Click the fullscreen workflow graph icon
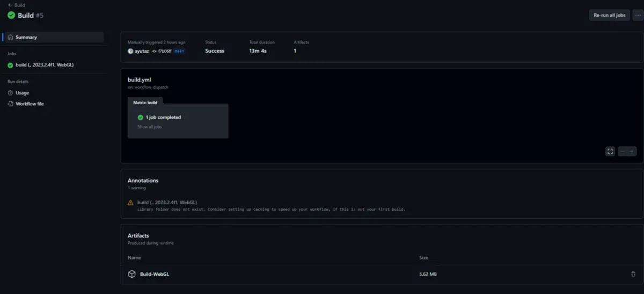This screenshot has height=294, width=644. click(610, 152)
